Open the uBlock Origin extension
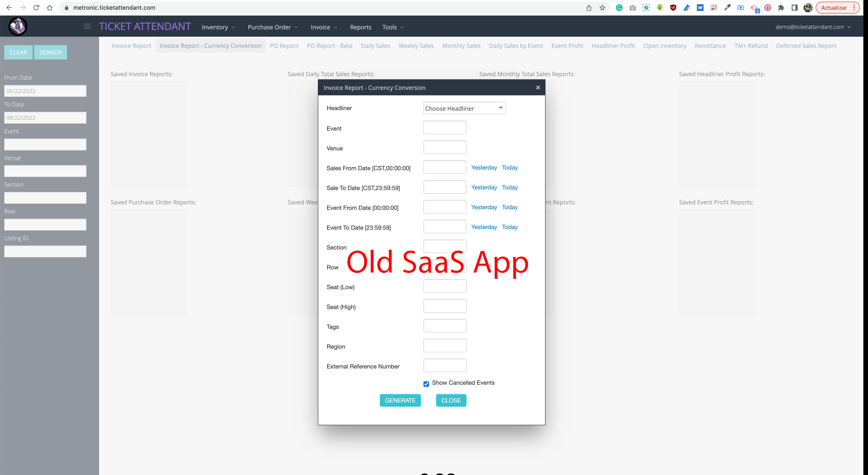 point(673,8)
